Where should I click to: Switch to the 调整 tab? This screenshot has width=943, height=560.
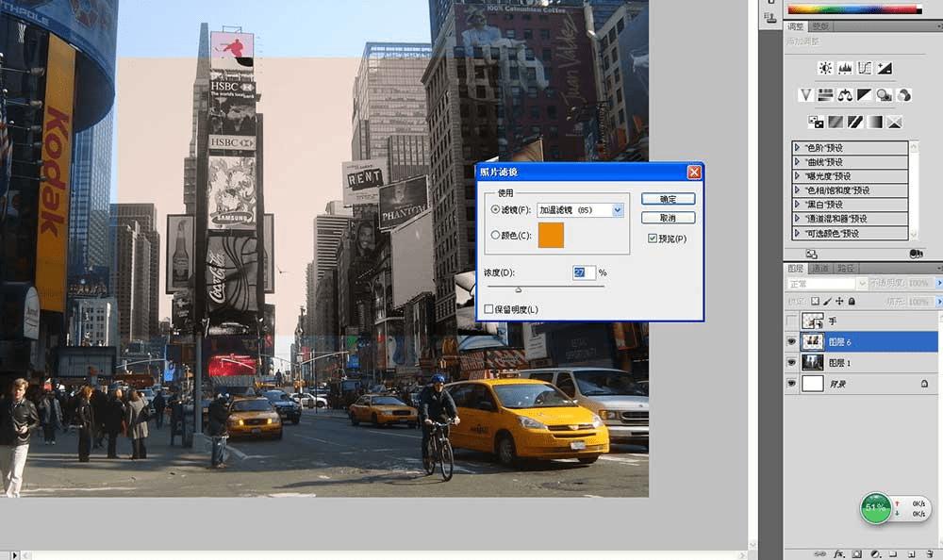coord(796,26)
